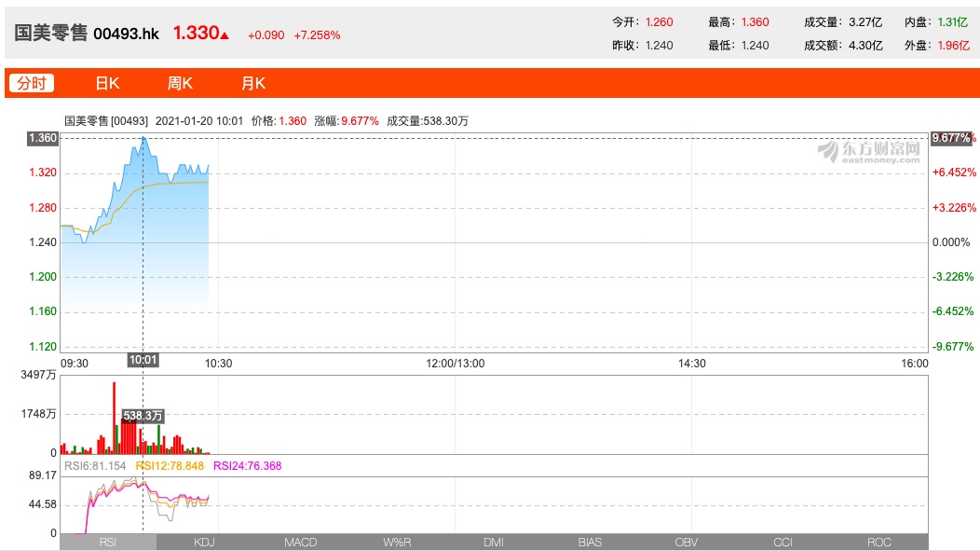
Task: Click the 10:30 time axis label
Action: click(218, 364)
